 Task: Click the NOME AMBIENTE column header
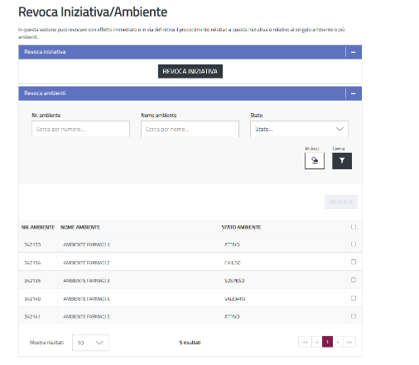pos(80,227)
